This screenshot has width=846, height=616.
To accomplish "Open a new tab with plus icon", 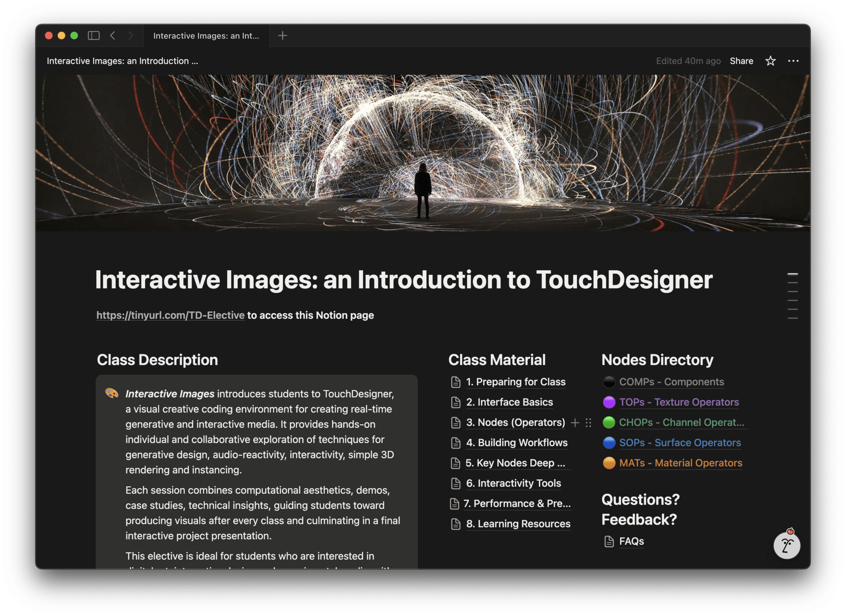I will pyautogui.click(x=282, y=36).
